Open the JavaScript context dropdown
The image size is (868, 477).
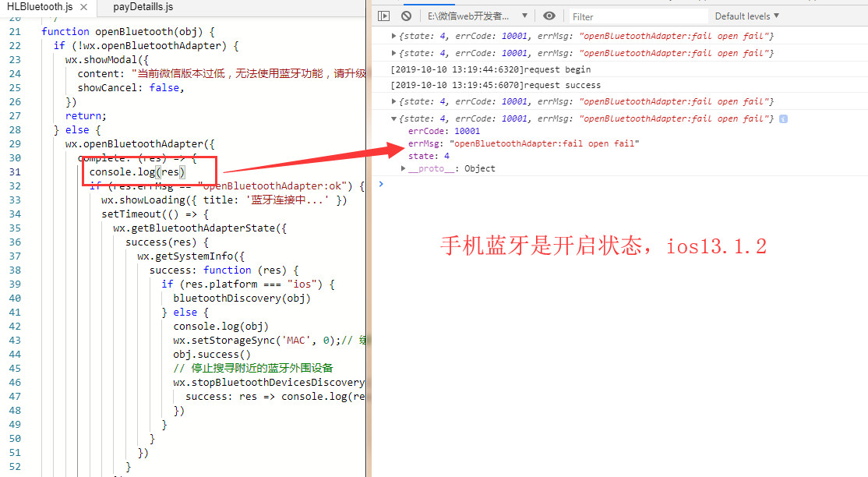click(477, 16)
